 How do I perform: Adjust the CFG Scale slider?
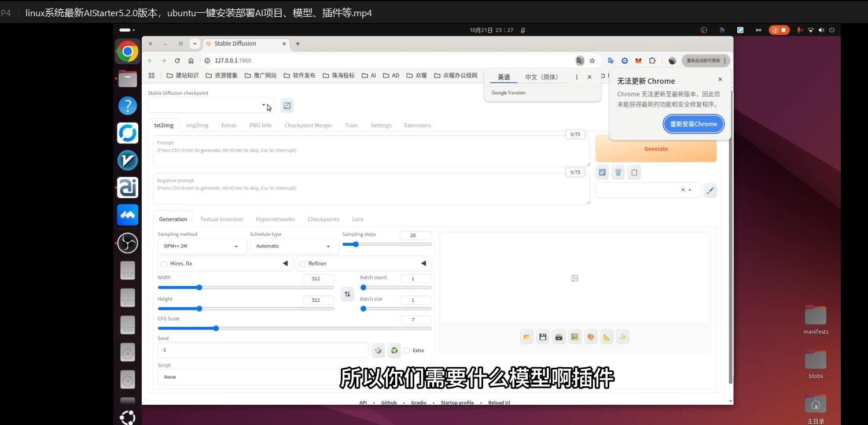point(295,328)
